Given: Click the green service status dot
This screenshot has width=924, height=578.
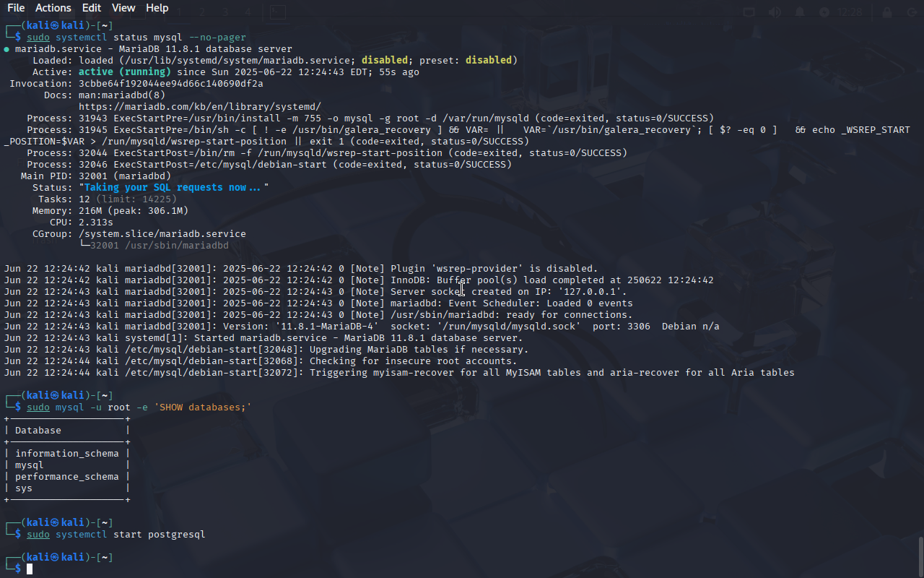Looking at the screenshot, I should coord(6,49).
